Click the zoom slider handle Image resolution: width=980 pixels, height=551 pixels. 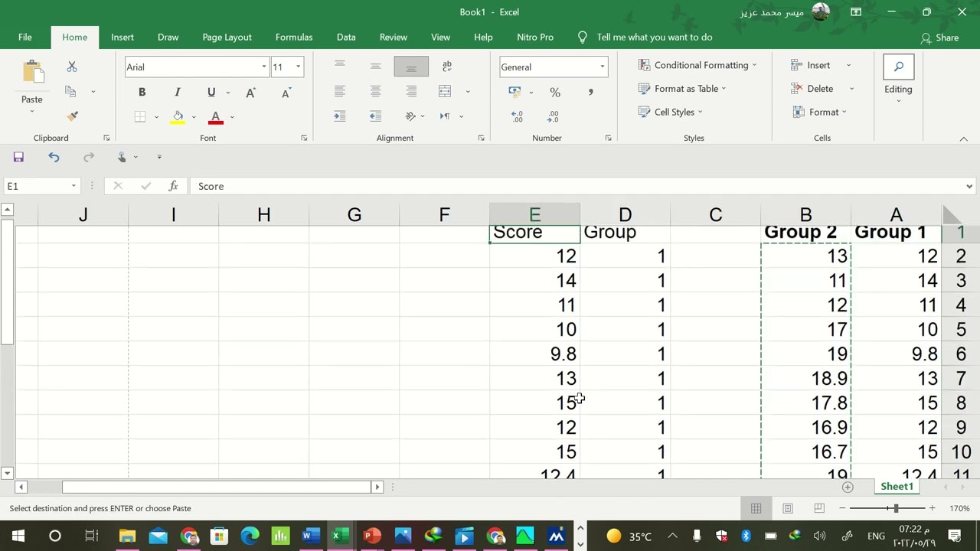[896, 508]
